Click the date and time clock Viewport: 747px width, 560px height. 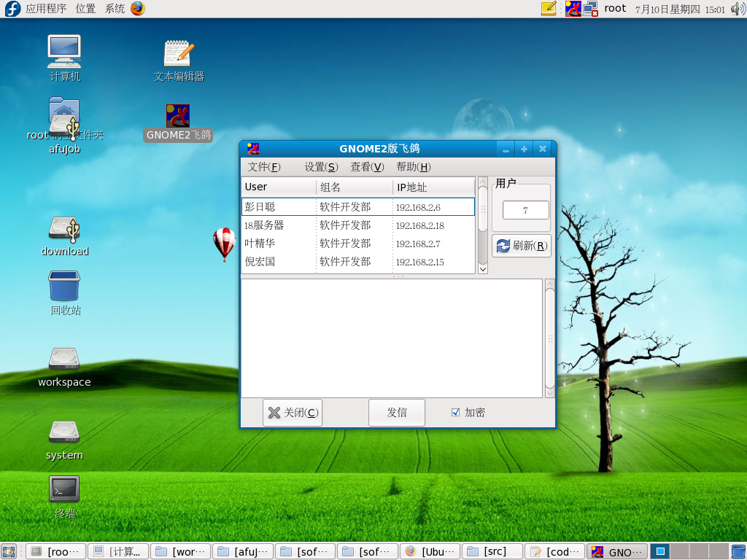pos(681,9)
